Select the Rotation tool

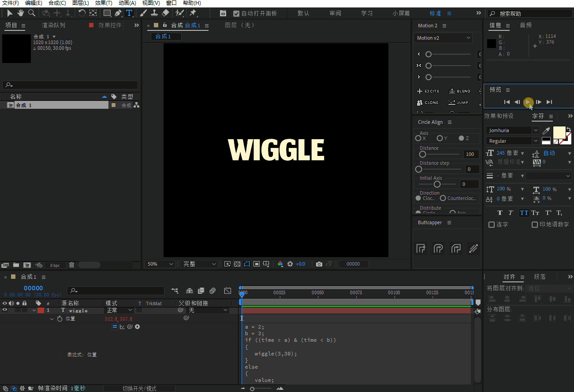(x=82, y=13)
